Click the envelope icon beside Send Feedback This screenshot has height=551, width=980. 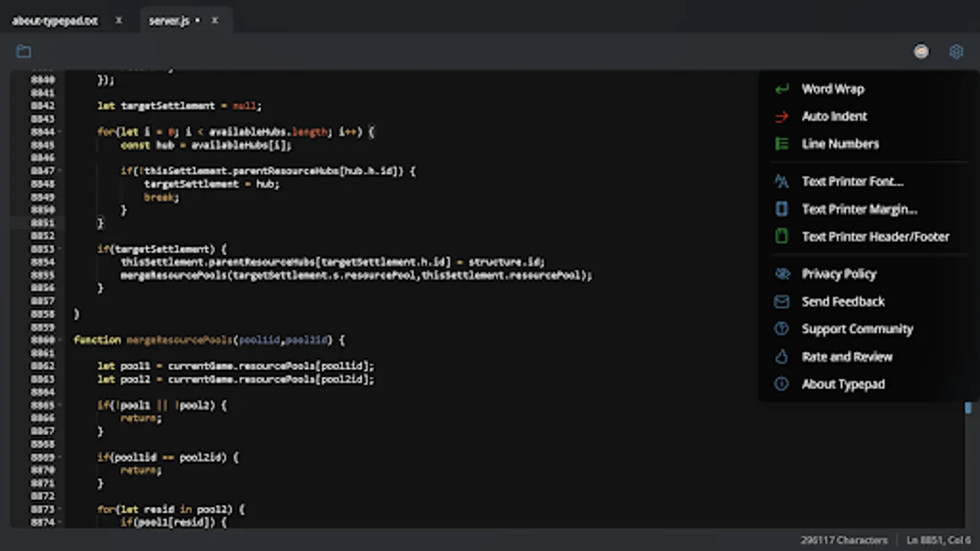pyautogui.click(x=782, y=301)
